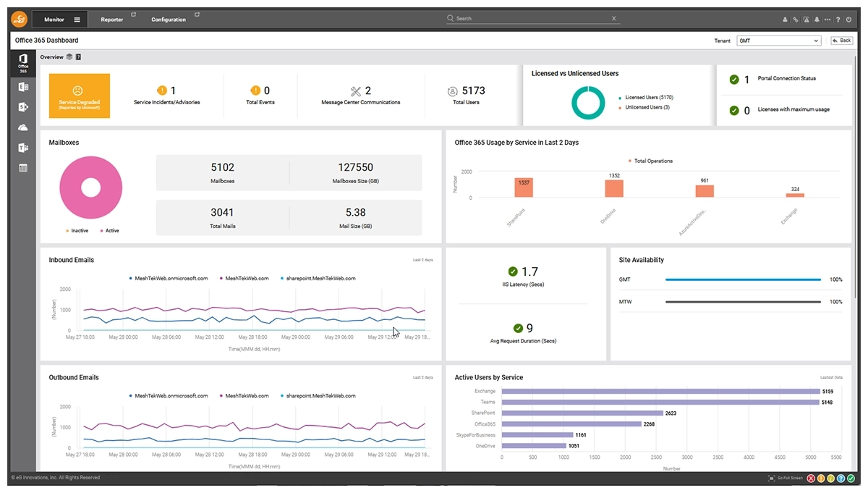The image size is (868, 493).
Task: Open Message Center Communications
Action: [361, 95]
